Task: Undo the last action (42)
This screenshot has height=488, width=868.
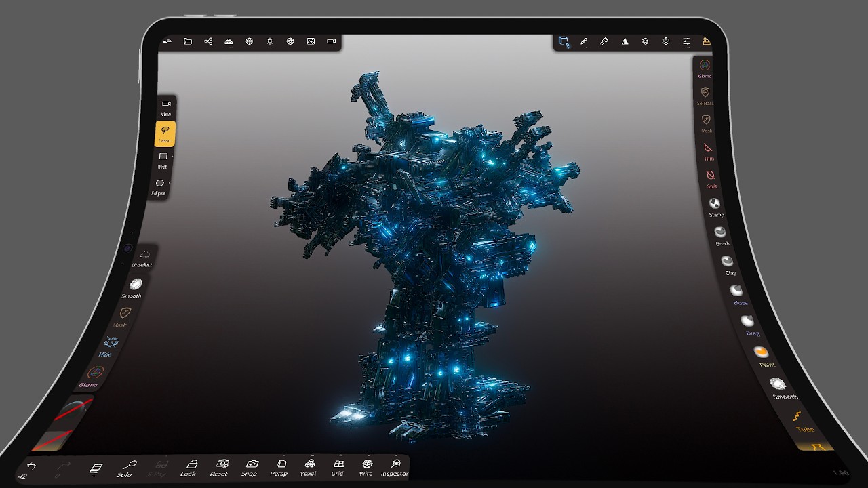Action: (29, 469)
